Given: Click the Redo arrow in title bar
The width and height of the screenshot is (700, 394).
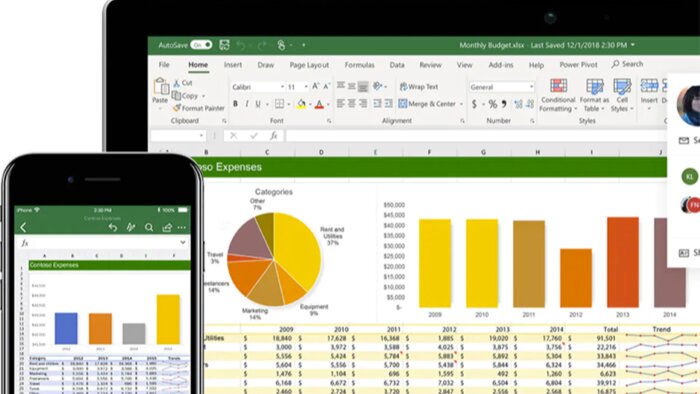Looking at the screenshot, I should 262,45.
